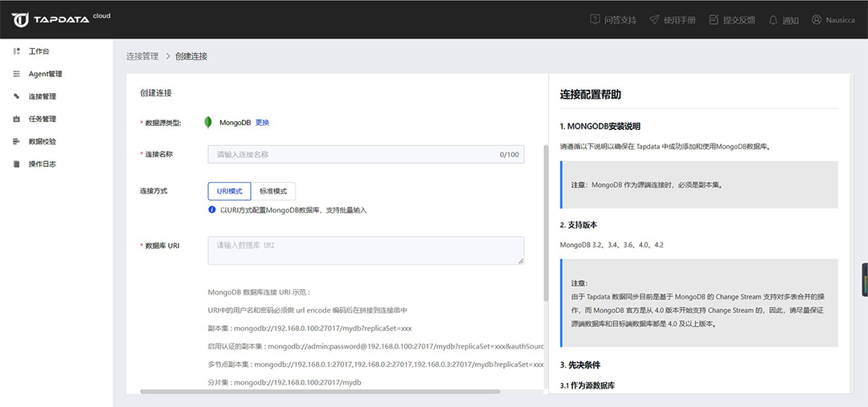Select URI模式 connection mode
868x407 pixels.
[x=229, y=191]
